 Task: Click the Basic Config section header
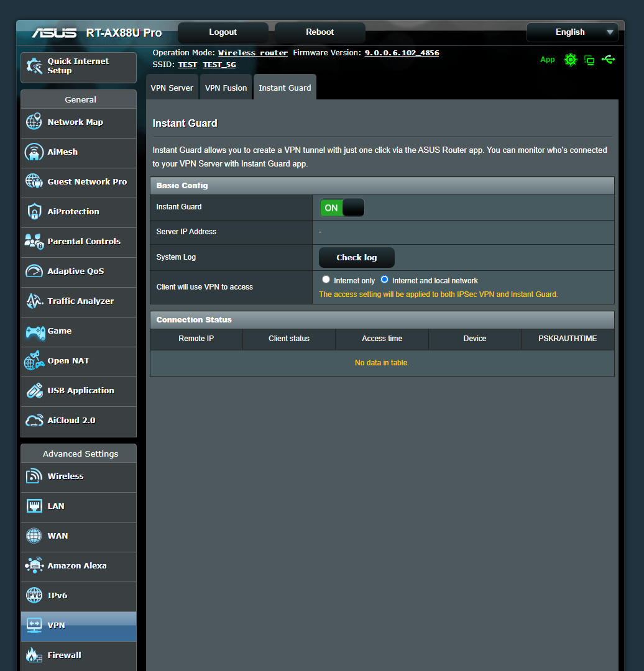click(x=382, y=186)
